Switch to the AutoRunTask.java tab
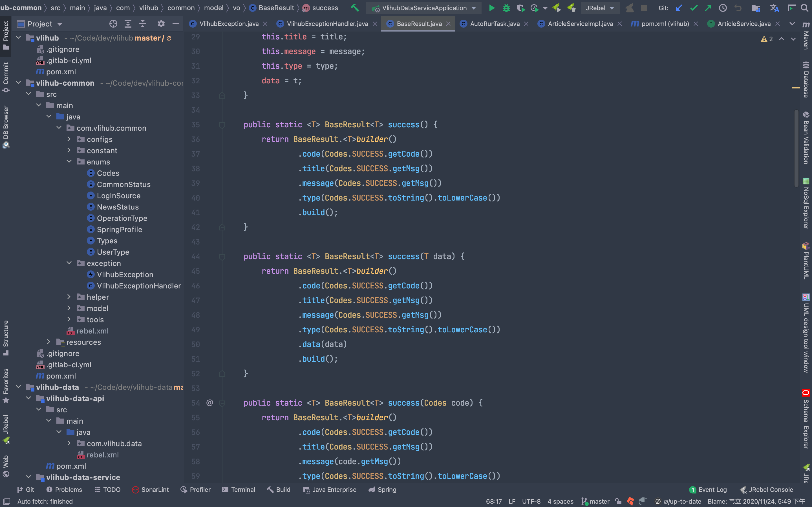This screenshot has width=812, height=507. click(494, 24)
